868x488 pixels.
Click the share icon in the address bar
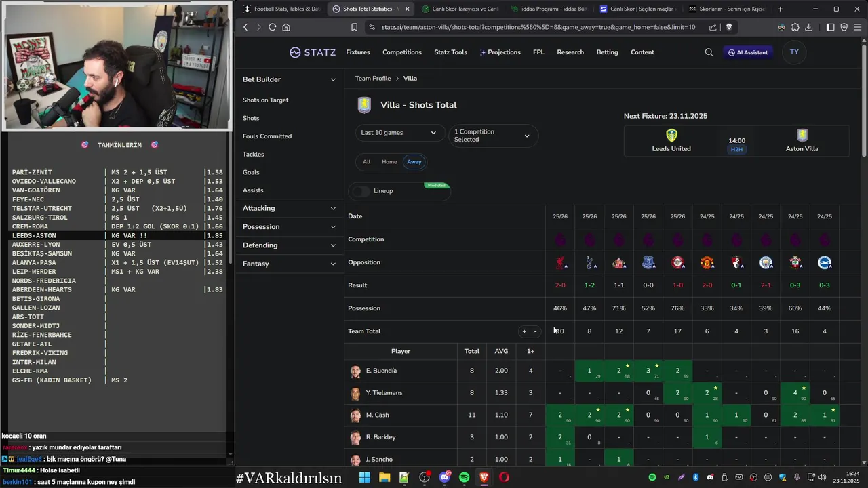pos(713,27)
